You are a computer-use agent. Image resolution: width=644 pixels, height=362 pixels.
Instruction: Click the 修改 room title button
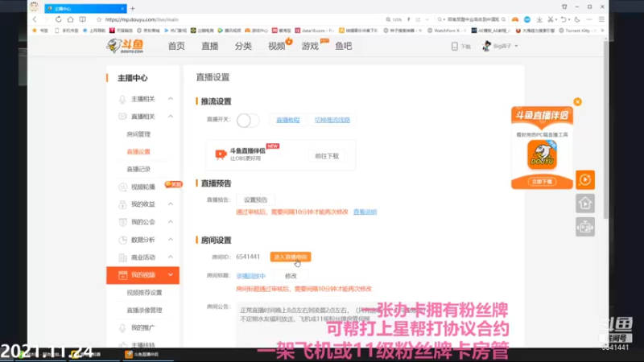click(x=291, y=276)
